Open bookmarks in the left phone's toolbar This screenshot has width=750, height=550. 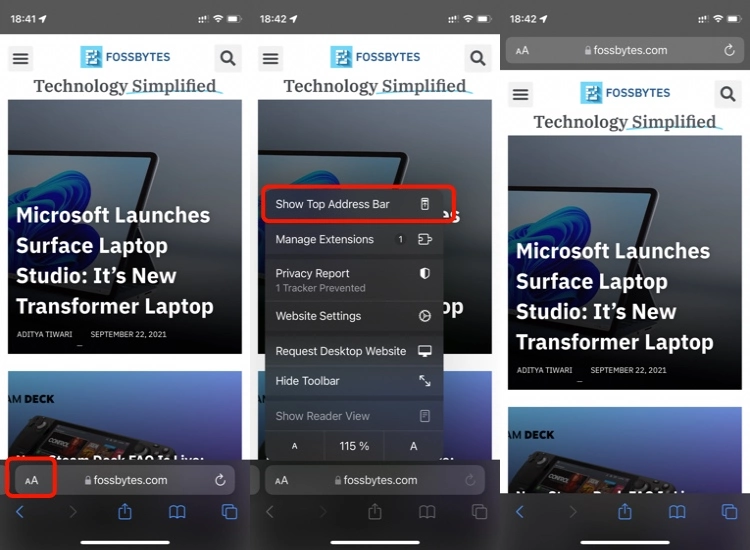pos(177,512)
